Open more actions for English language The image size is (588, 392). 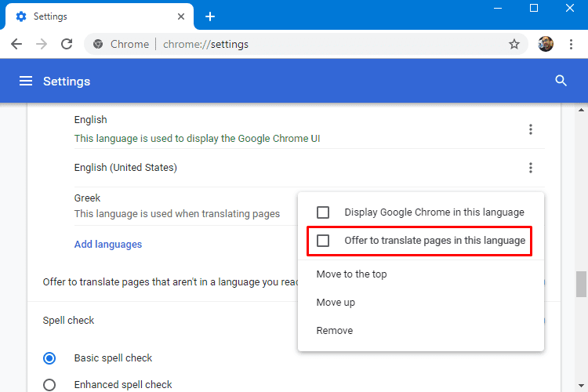530,129
